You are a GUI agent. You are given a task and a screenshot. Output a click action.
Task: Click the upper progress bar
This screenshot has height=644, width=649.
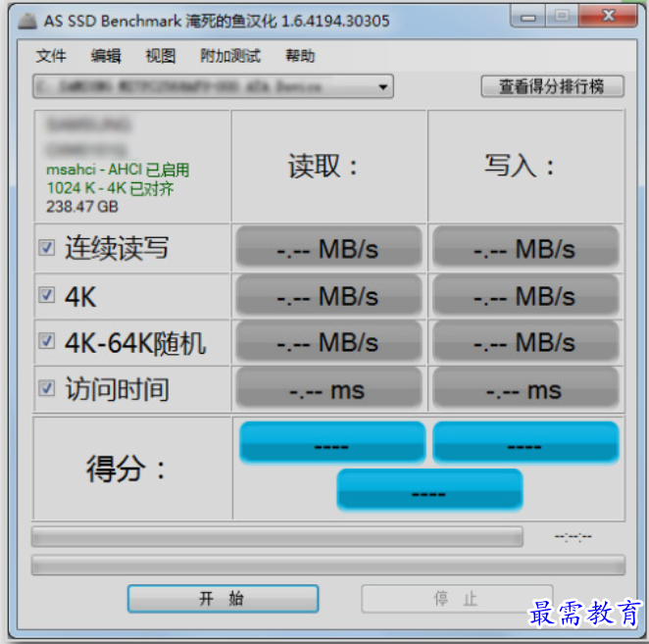point(277,537)
